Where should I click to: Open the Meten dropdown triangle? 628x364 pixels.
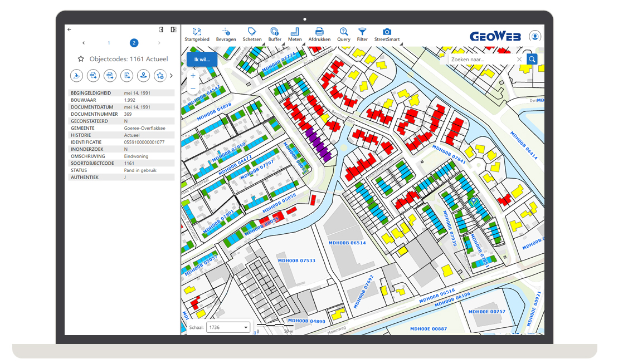(304, 44)
